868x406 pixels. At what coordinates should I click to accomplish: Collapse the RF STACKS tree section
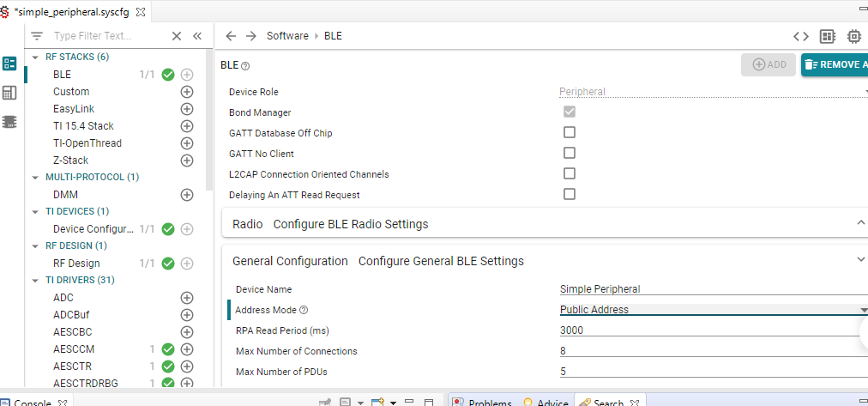point(35,57)
